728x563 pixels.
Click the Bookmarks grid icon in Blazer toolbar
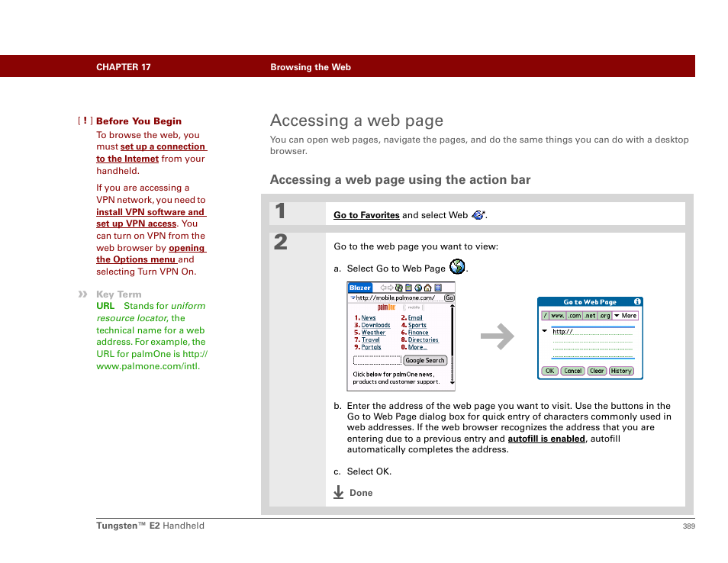coord(438,288)
